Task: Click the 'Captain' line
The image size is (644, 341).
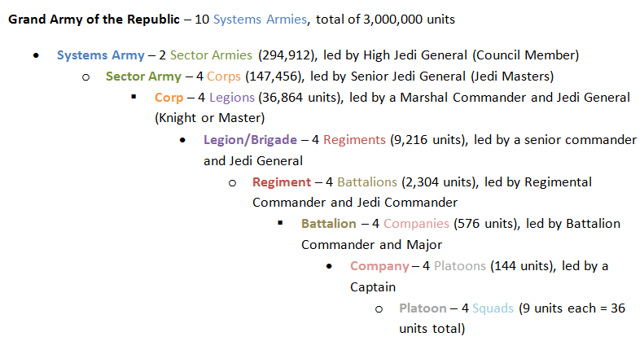Action: 373,287
